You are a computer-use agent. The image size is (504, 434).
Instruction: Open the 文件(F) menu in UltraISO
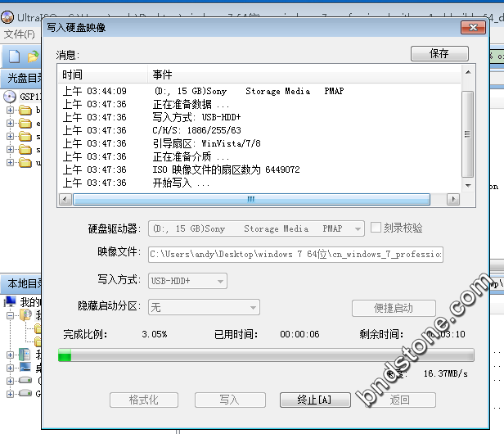20,34
